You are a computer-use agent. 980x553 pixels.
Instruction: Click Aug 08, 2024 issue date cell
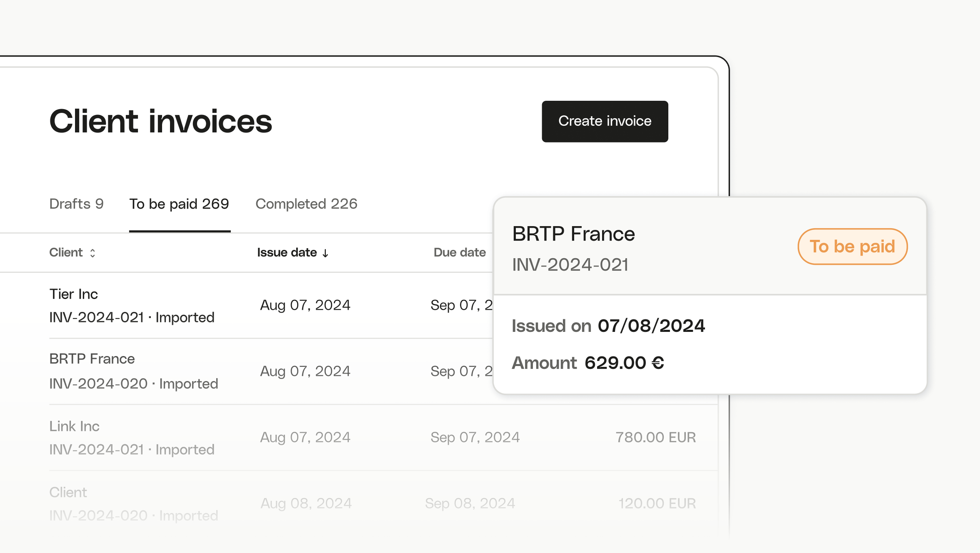pos(306,503)
